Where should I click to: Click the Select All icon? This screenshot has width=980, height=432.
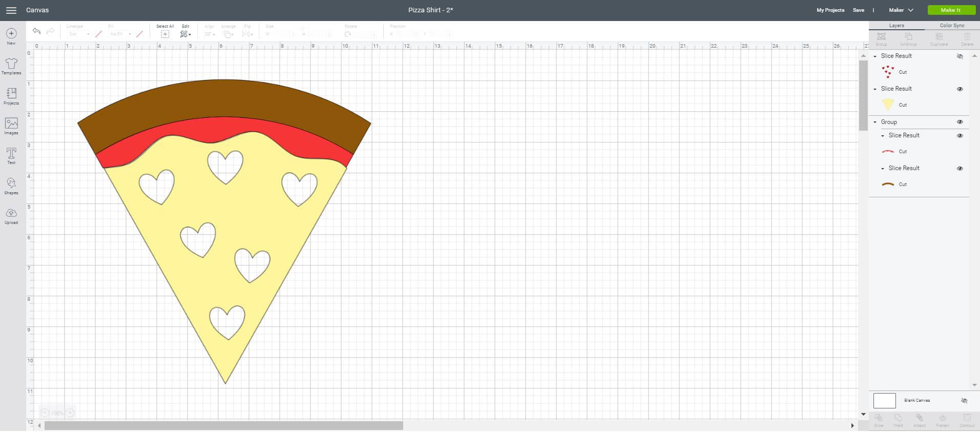(165, 34)
